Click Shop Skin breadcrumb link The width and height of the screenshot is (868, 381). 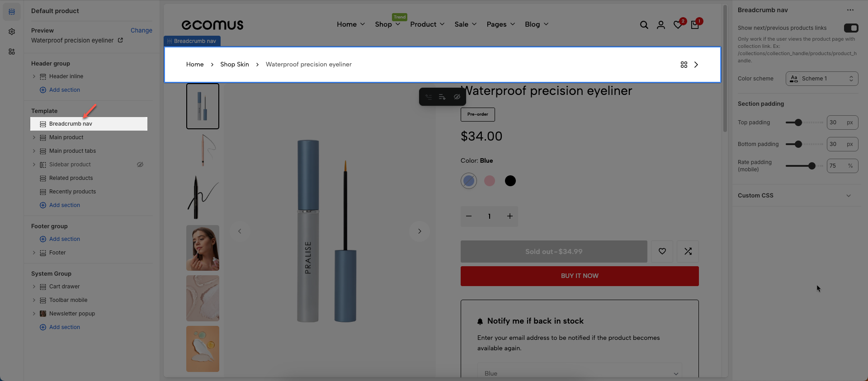pos(235,65)
